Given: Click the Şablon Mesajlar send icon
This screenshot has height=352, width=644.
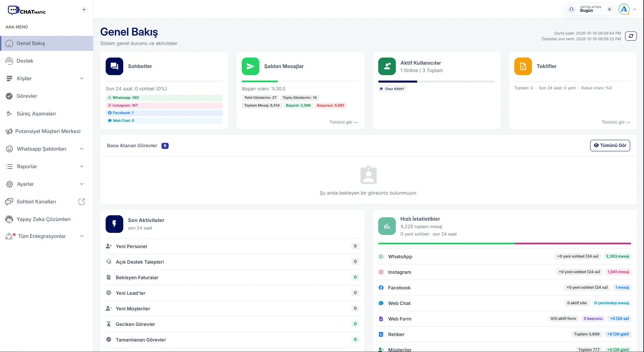Looking at the screenshot, I should (251, 66).
